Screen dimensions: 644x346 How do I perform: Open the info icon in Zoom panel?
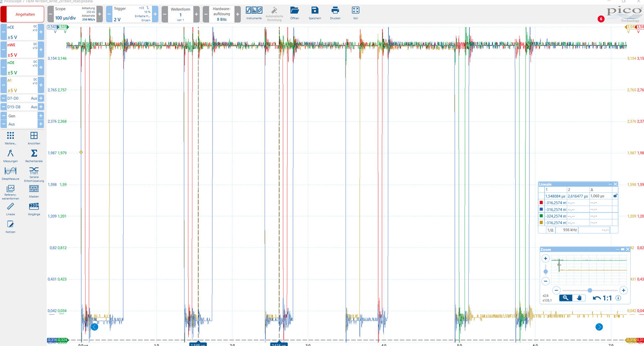[618, 298]
